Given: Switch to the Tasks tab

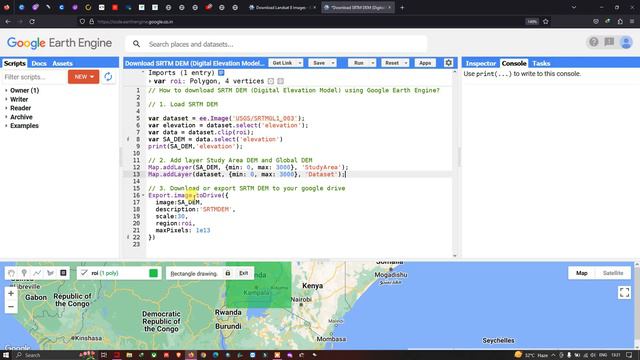Looking at the screenshot, I should coord(541,63).
